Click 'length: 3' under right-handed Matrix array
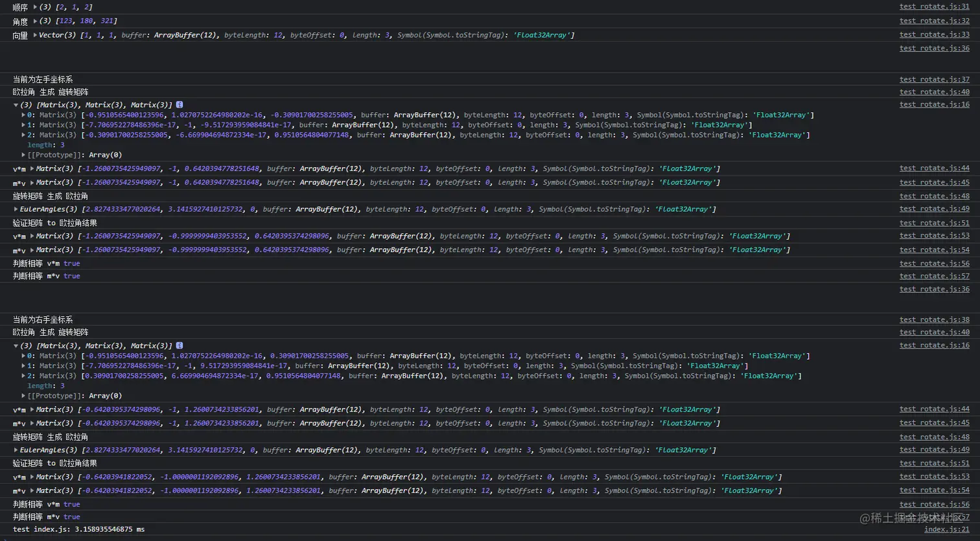This screenshot has height=541, width=980. point(46,386)
